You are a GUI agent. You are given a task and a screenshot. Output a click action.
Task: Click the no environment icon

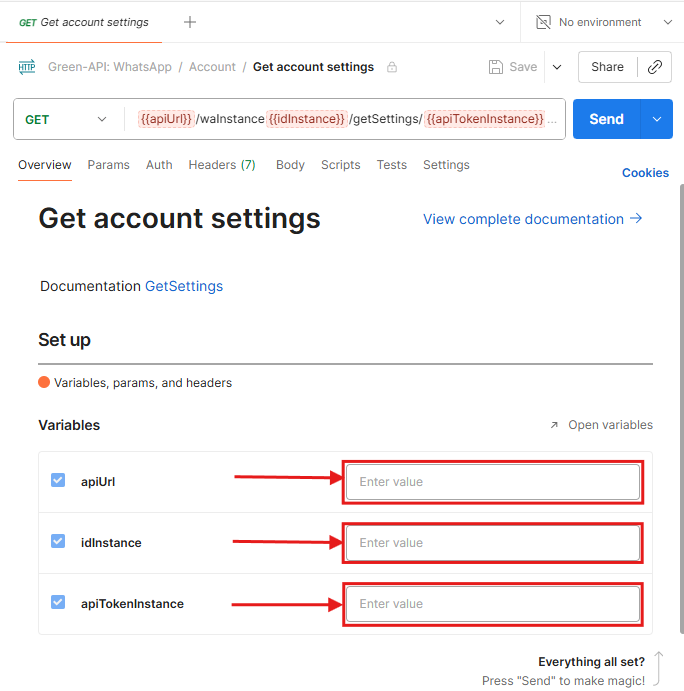(x=543, y=22)
